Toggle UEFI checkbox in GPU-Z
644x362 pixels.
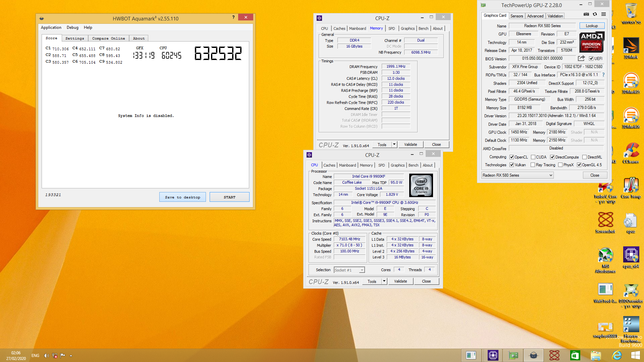[x=591, y=59]
